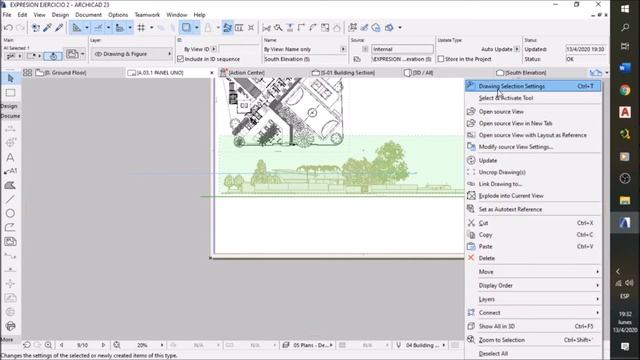Screen dimensions: 640x360
Task: Select the Hotspot crosshair tool icon
Action: (x=11, y=284)
